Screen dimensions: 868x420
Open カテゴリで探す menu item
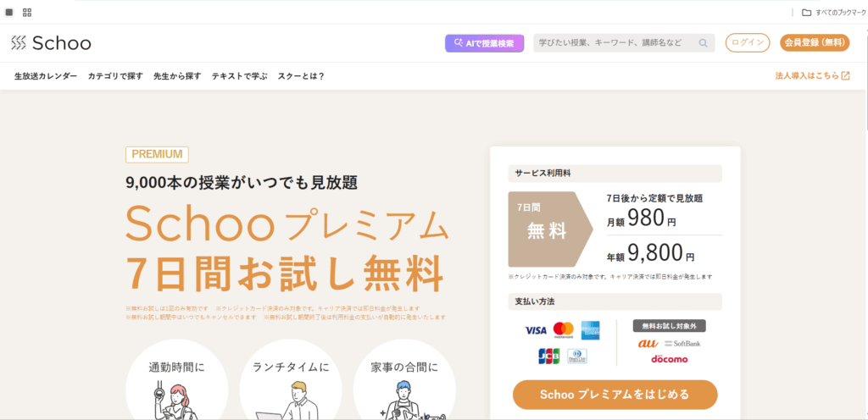(x=115, y=76)
